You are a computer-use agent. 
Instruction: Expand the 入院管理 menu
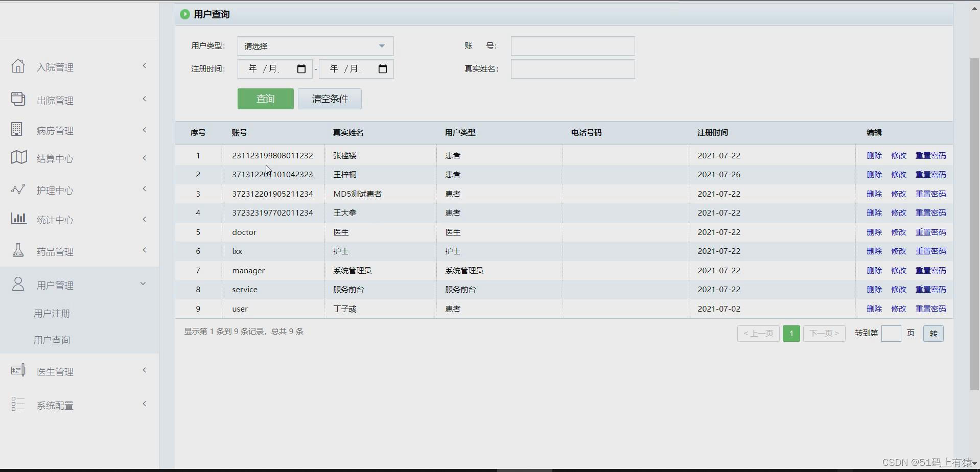click(145, 65)
